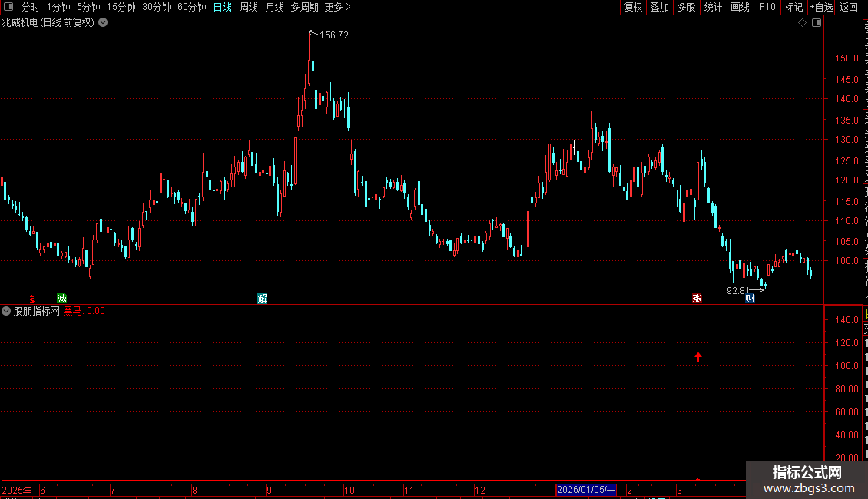Click the 复权 button
Screen dimensions: 868x499
633,7
